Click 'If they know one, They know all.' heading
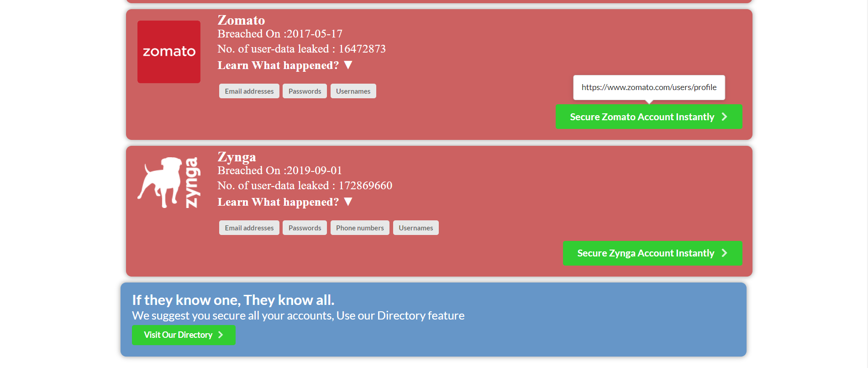 click(233, 300)
